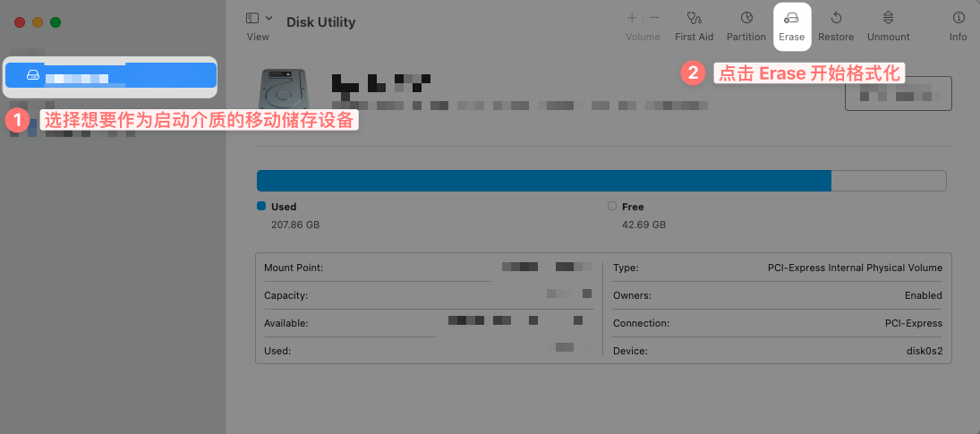Click the Free legend circle
The image size is (980, 434).
click(612, 207)
